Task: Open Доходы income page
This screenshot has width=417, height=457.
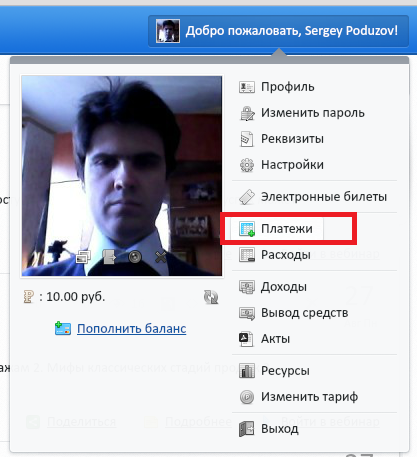Action: point(284,287)
